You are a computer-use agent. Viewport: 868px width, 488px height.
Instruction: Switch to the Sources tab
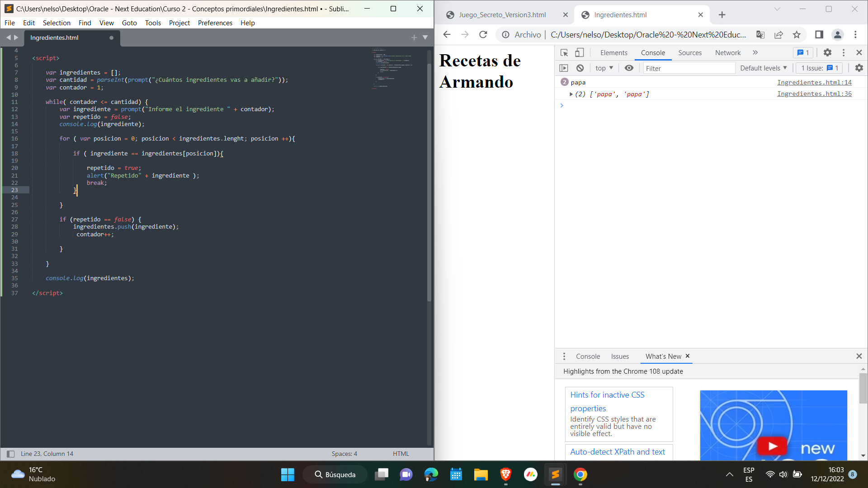[x=690, y=53]
